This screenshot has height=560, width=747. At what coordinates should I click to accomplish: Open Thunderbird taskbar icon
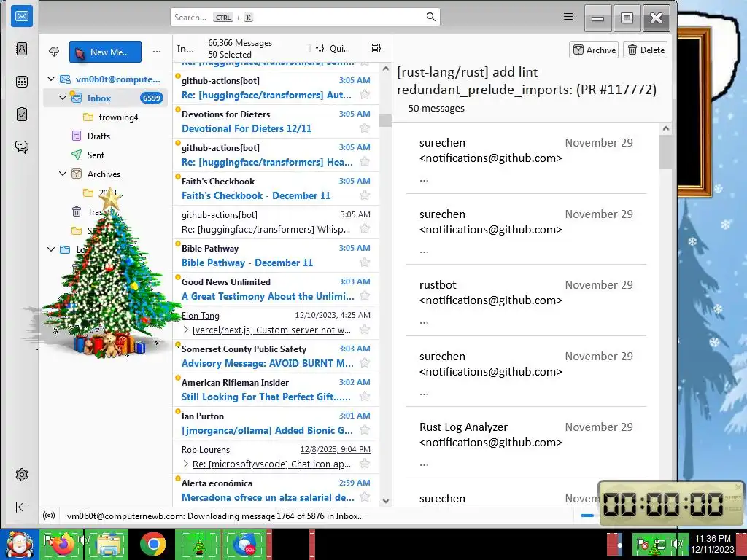click(245, 544)
